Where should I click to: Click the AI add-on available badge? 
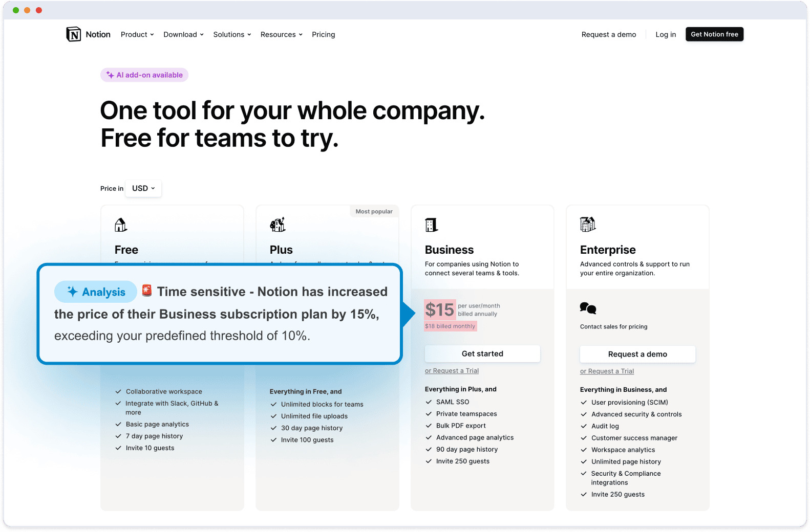click(144, 75)
